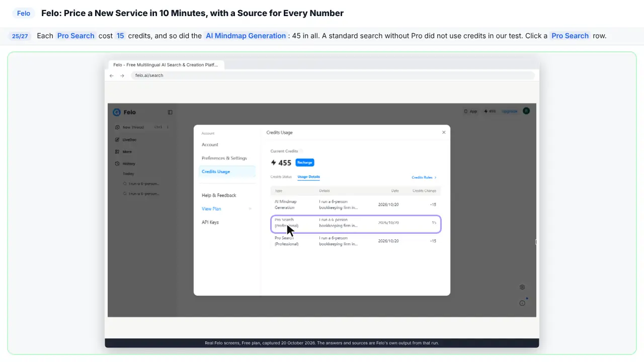Open Account in the settings menu
Viewport: 644px width, 362px height.
(x=210, y=145)
